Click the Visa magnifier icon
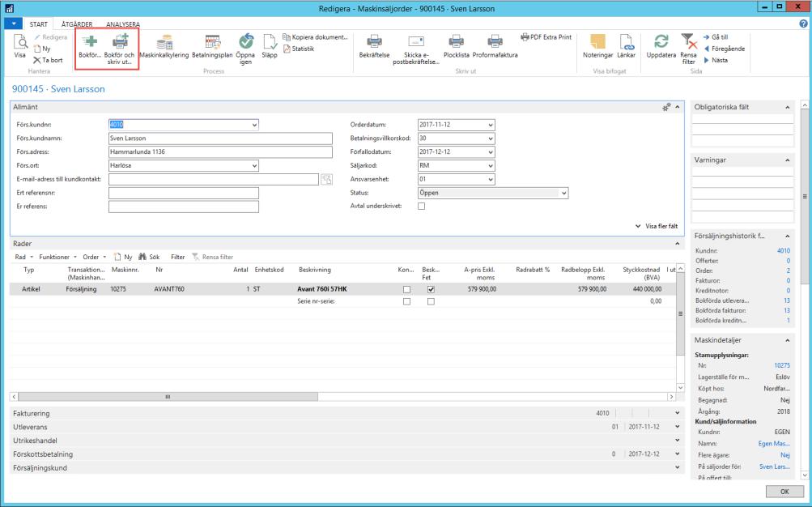This screenshot has height=507, width=812. click(x=20, y=41)
